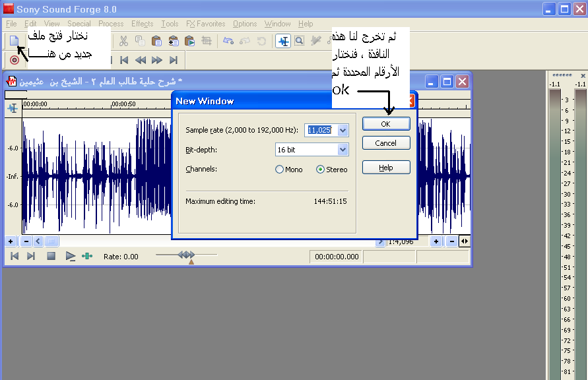Click the Redo arrow icon
The height and width of the screenshot is (380, 588).
coord(245,41)
